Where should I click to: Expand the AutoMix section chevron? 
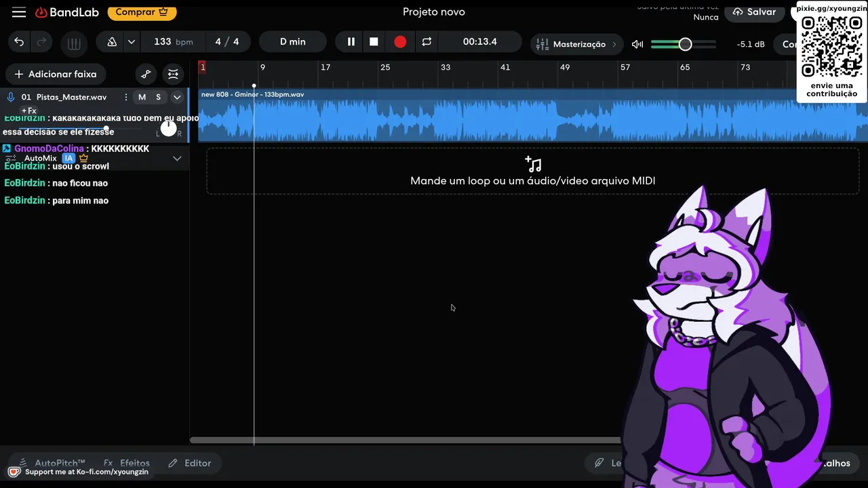tap(177, 158)
